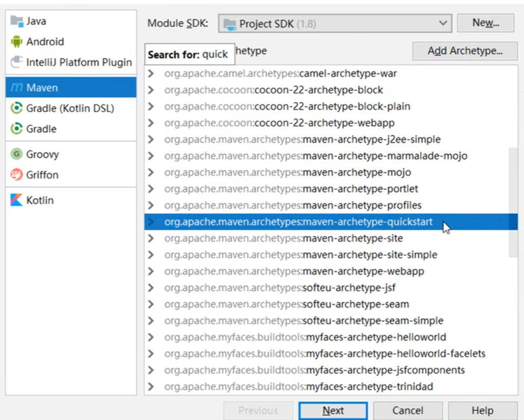The image size is (524, 420).
Task: Click the archetype list vertical scrollbar
Action: tap(513, 203)
